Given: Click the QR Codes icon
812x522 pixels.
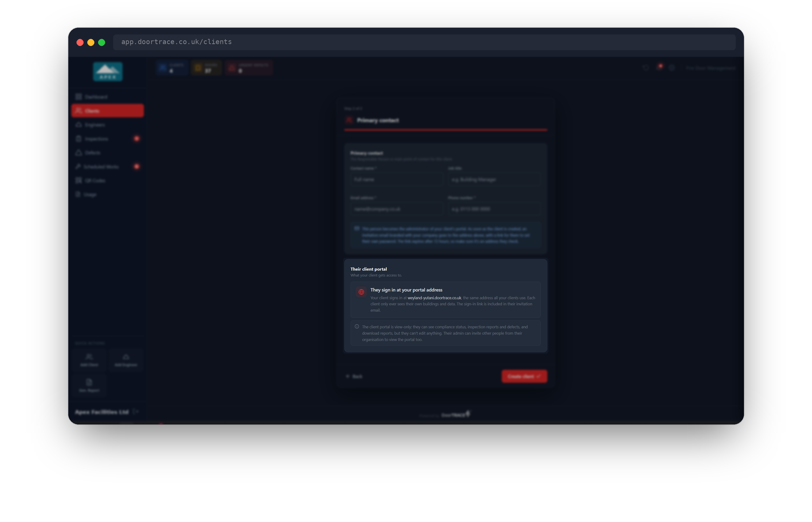Looking at the screenshot, I should tap(79, 180).
